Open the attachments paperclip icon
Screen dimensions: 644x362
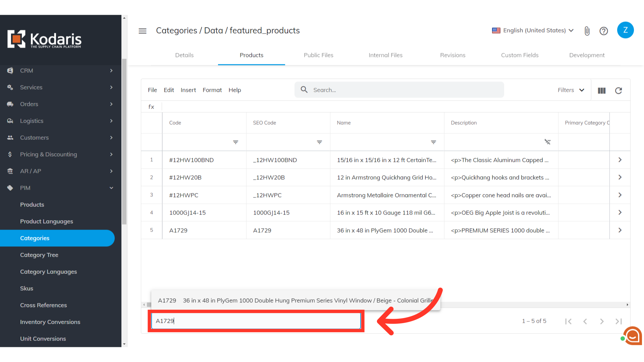point(587,31)
